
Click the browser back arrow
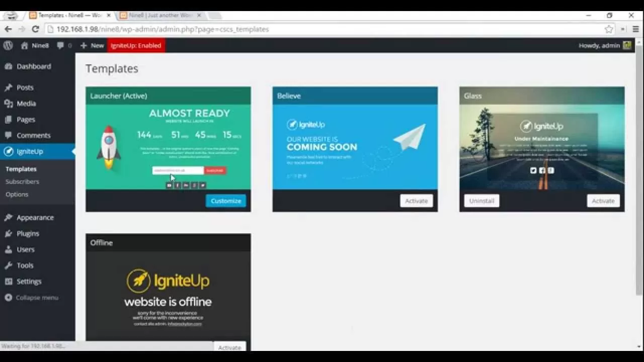[x=9, y=29]
